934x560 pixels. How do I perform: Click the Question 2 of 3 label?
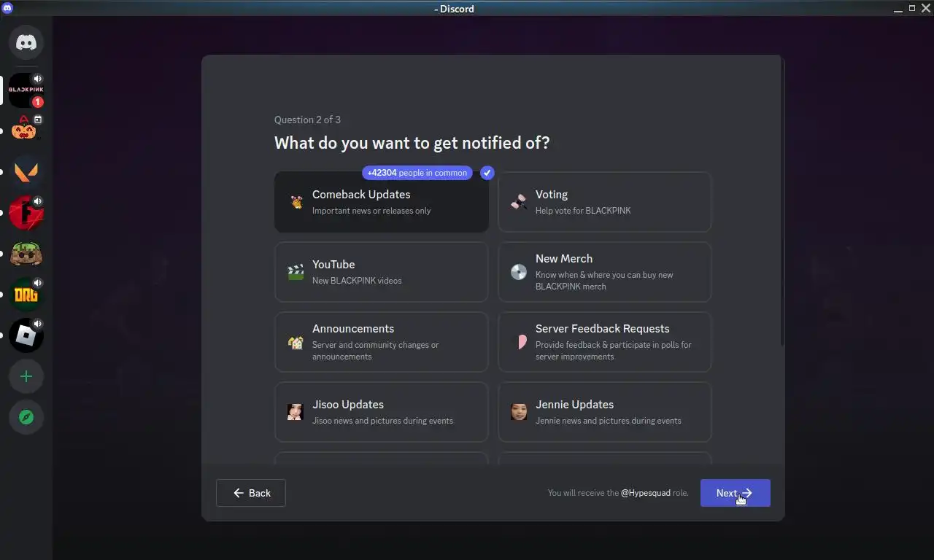click(307, 120)
